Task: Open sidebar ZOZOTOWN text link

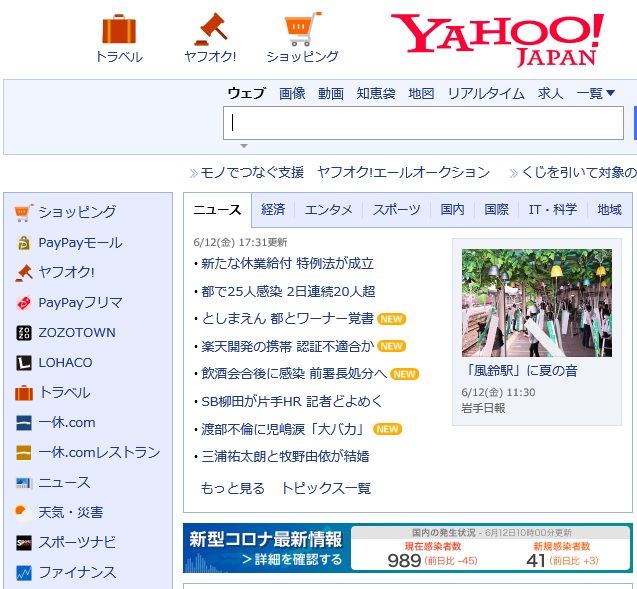Action: point(77,333)
